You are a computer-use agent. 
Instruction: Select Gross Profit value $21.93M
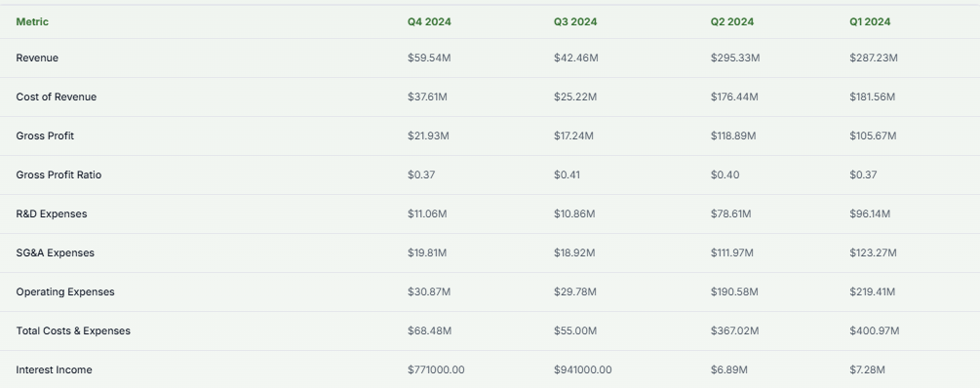click(428, 136)
